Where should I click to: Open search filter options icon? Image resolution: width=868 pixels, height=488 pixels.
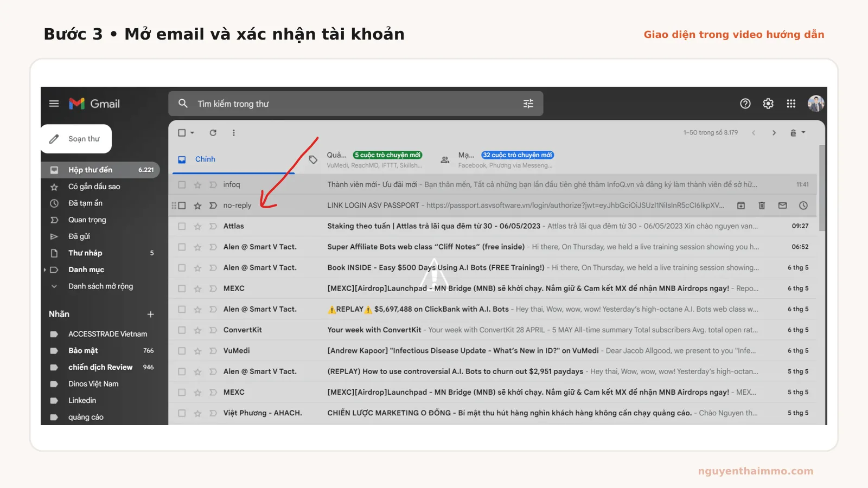tap(528, 104)
